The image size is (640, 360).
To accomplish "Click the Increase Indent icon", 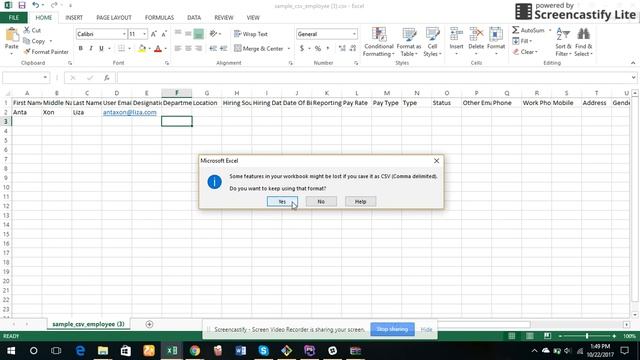I will point(223,49).
